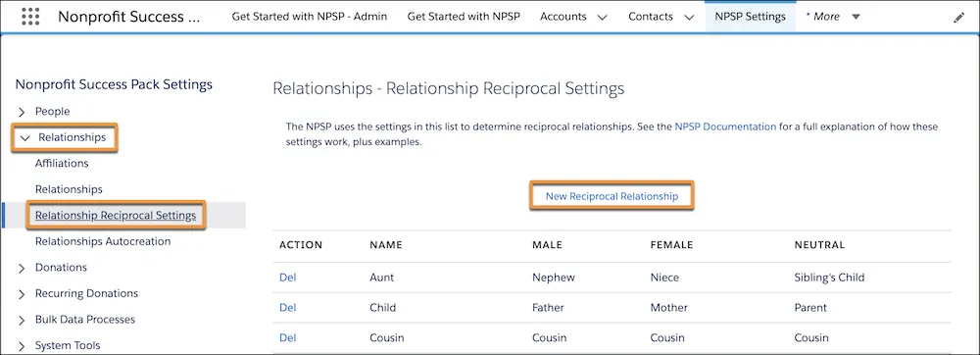Screen dimensions: 980x355
Task: Expand the Donations settings section
Action: click(22, 268)
